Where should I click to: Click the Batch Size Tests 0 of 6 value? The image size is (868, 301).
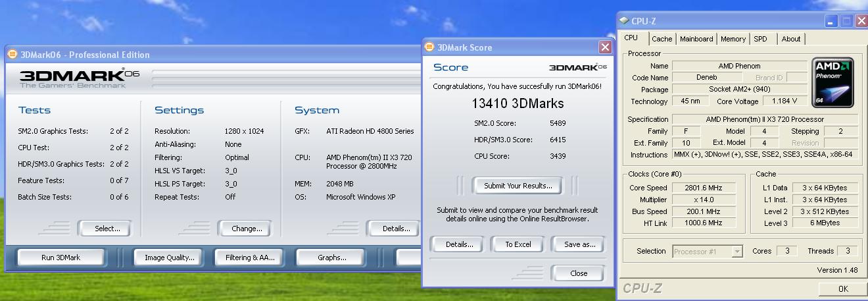119,197
